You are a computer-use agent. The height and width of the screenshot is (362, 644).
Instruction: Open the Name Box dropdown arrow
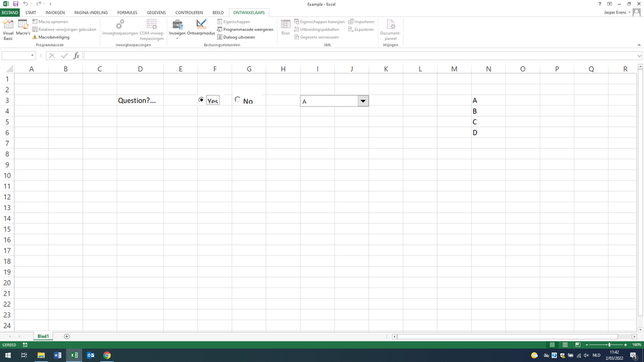[32, 55]
